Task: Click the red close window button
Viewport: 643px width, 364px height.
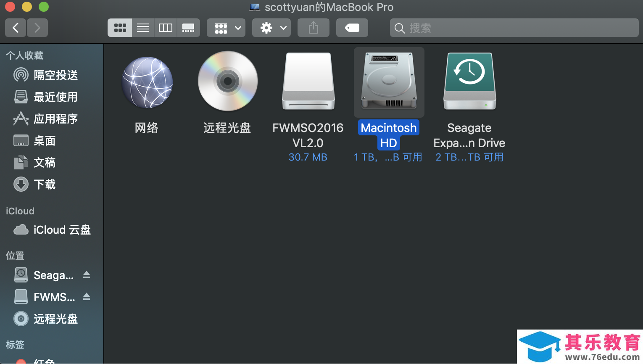Action: (10, 7)
